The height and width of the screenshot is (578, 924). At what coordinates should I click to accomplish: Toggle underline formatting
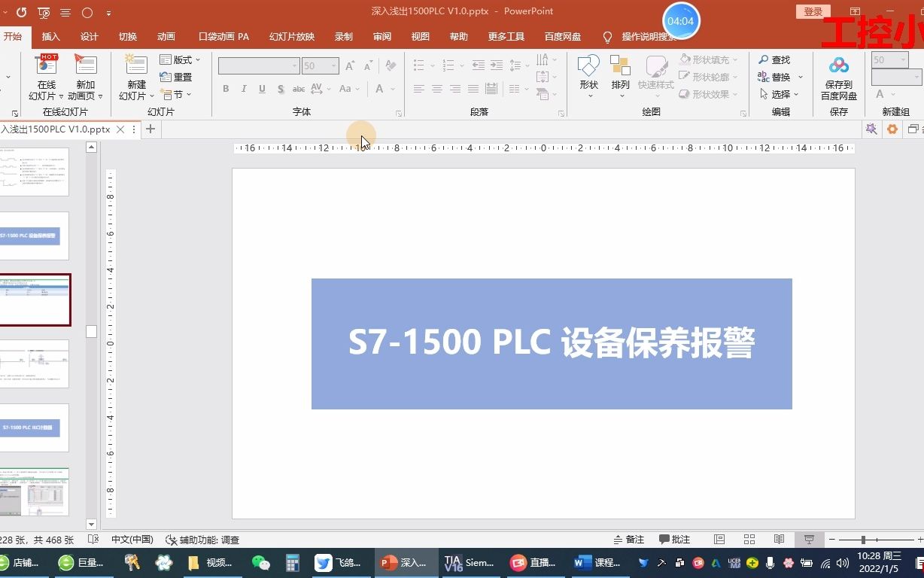tap(261, 89)
